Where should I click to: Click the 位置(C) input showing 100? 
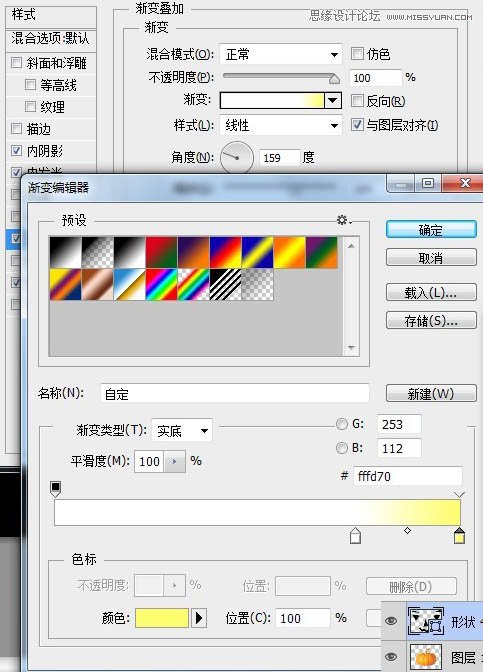pyautogui.click(x=303, y=618)
